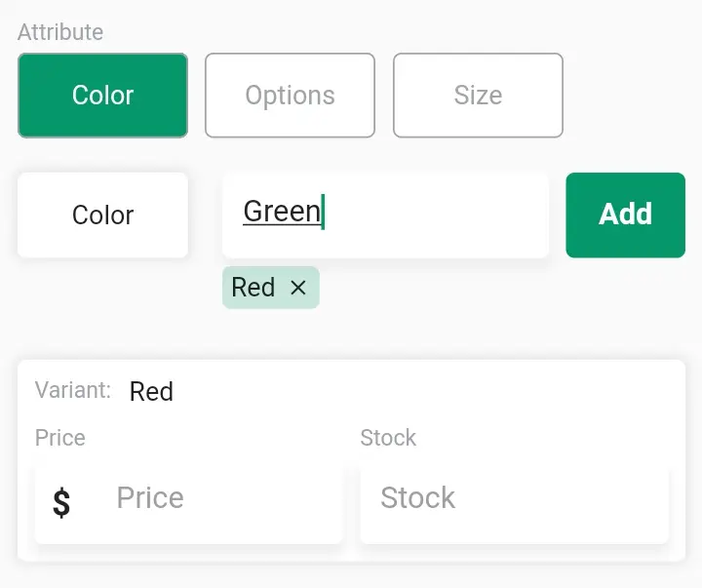702x588 pixels.
Task: Enable the Options attribute
Action: coord(291,96)
